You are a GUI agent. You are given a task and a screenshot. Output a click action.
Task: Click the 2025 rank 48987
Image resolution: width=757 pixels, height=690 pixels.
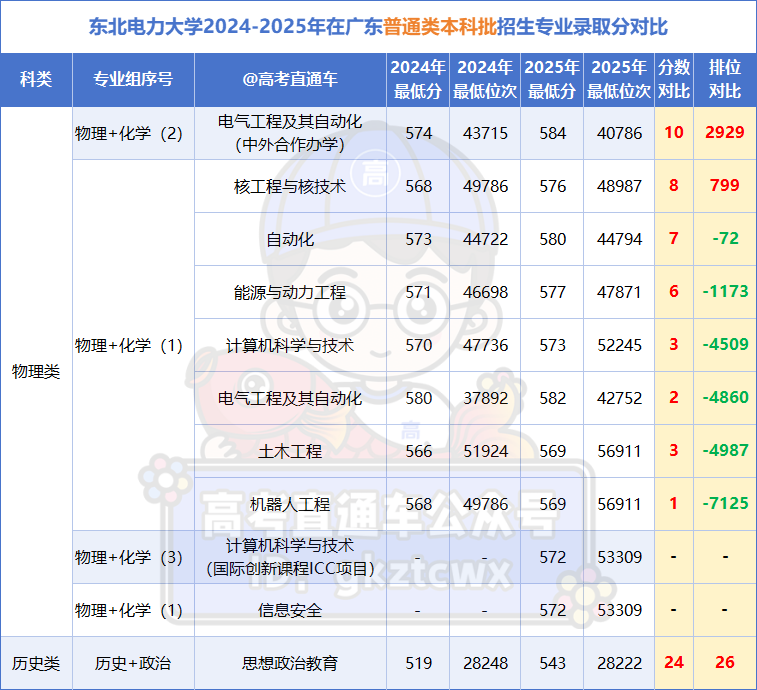[619, 186]
